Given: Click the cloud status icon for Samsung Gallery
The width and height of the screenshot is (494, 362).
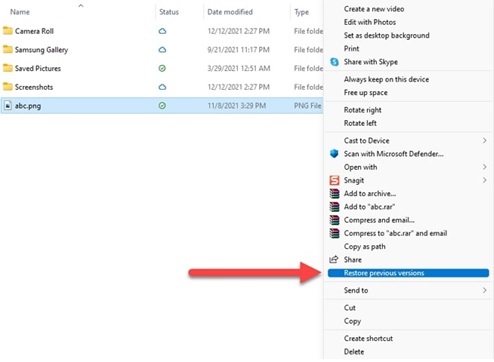Looking at the screenshot, I should tap(162, 50).
